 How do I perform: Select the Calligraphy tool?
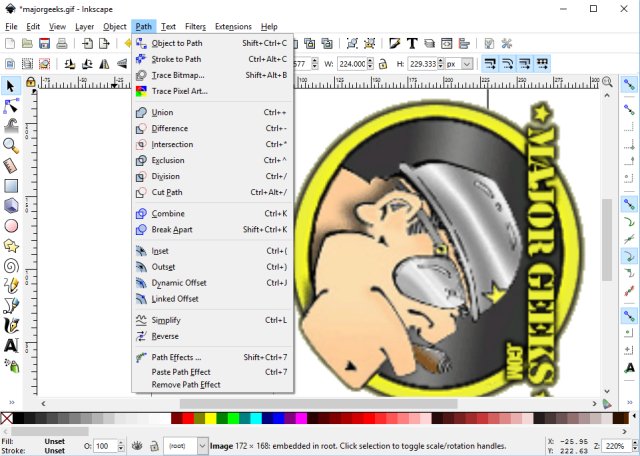pyautogui.click(x=11, y=325)
